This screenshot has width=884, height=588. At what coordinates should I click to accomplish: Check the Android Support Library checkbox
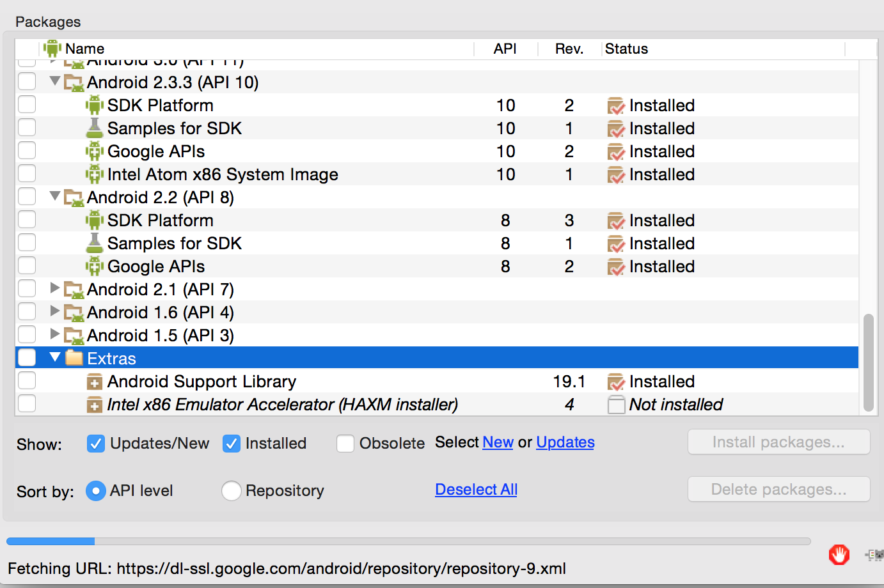27,381
